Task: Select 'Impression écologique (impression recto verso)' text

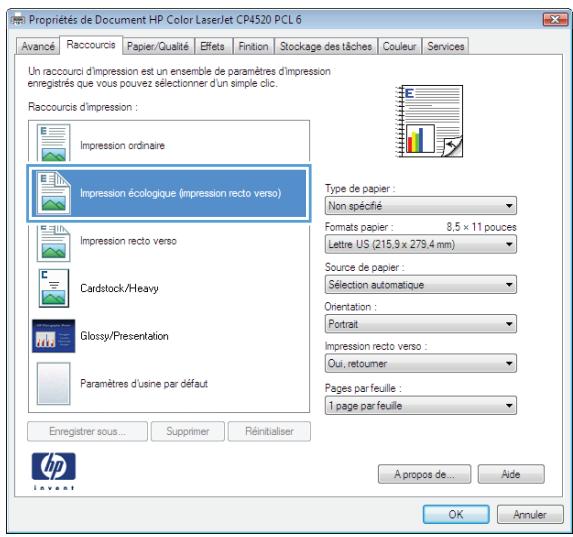Action: (x=181, y=193)
